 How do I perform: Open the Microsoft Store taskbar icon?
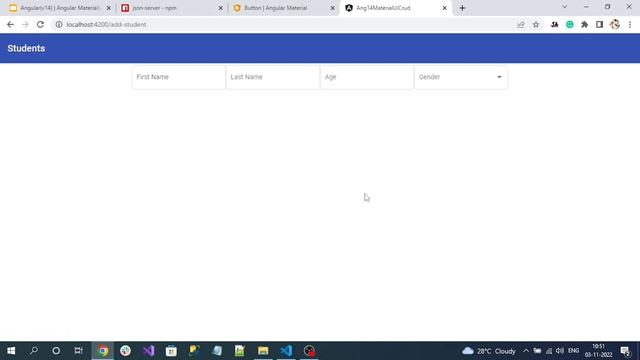coord(171,351)
